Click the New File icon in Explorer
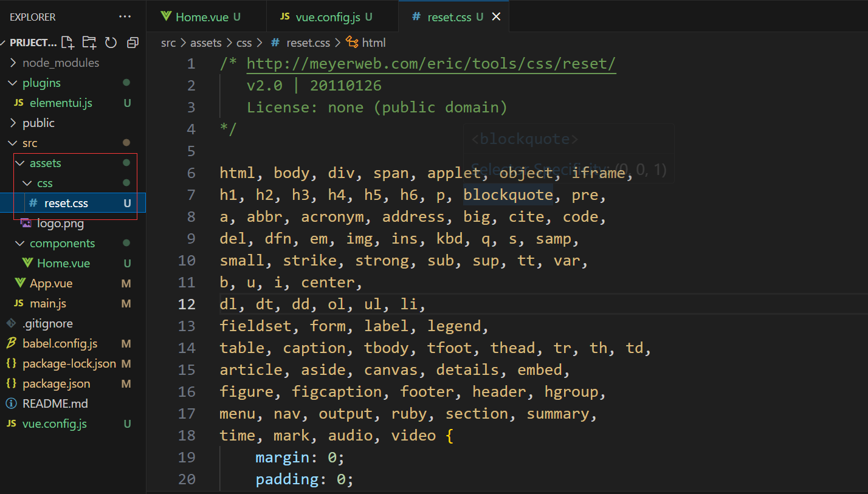 click(68, 43)
